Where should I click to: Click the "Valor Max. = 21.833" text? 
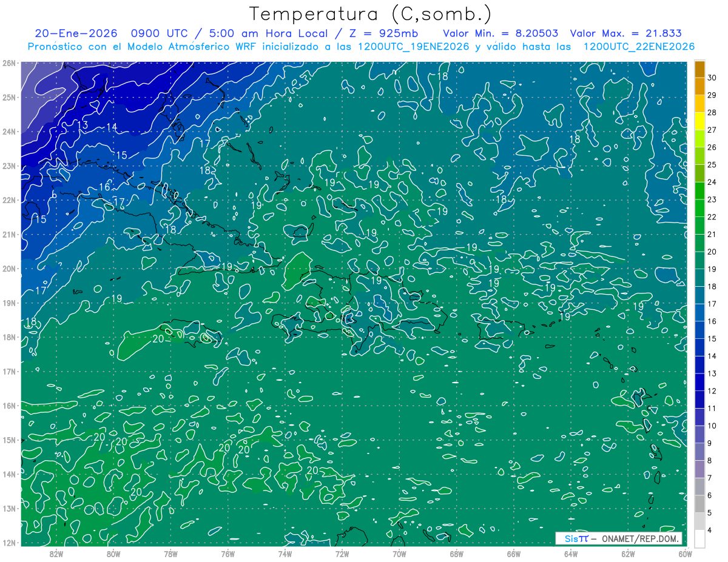tap(625, 34)
